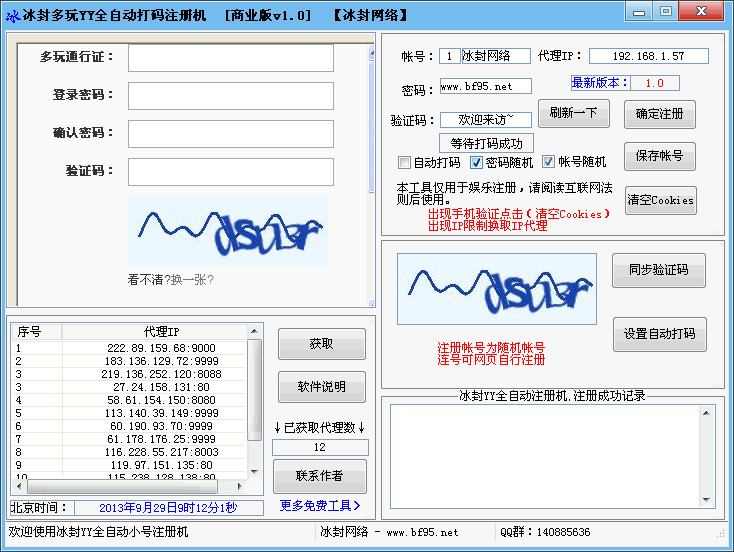Click the 清空Cookies button
The height and width of the screenshot is (552, 734).
pyautogui.click(x=661, y=200)
